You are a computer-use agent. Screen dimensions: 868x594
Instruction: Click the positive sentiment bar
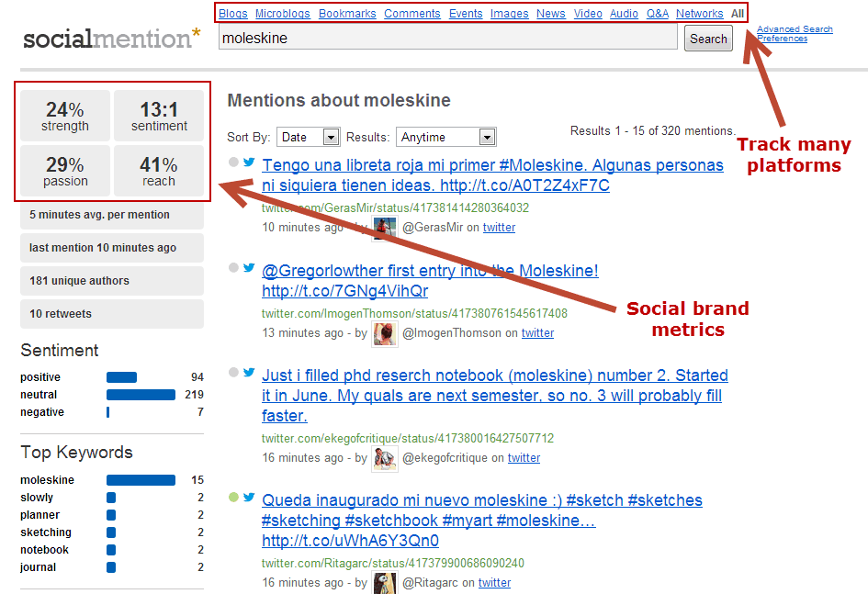pos(121,377)
